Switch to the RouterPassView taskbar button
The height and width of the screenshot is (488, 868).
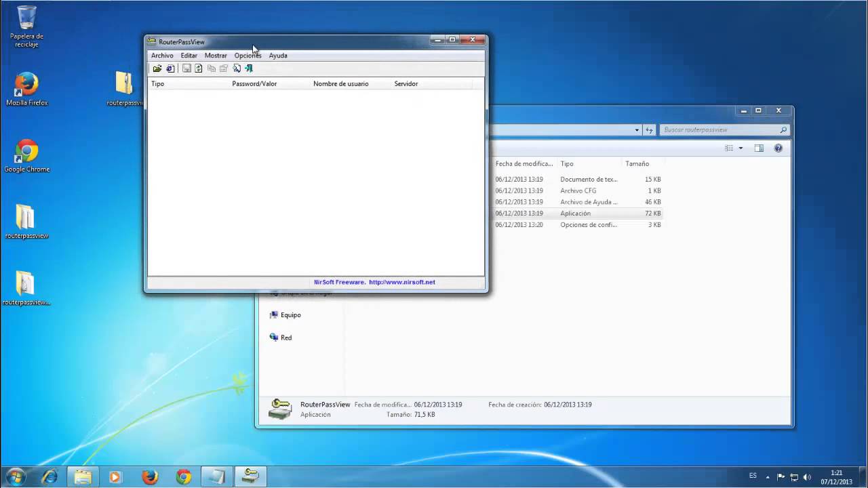click(250, 476)
